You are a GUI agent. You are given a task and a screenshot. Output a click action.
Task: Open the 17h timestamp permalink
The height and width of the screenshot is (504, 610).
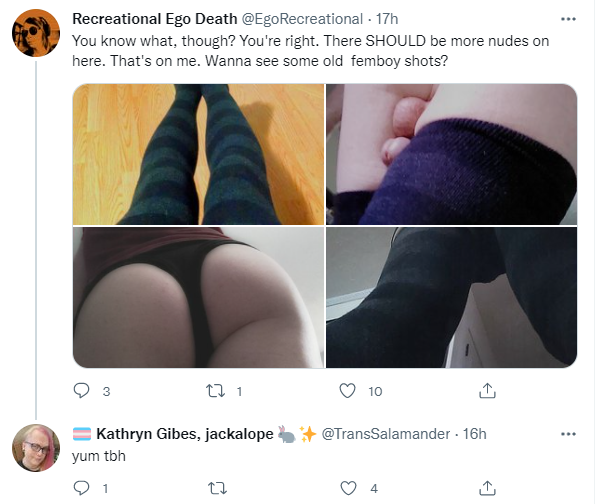point(387,19)
